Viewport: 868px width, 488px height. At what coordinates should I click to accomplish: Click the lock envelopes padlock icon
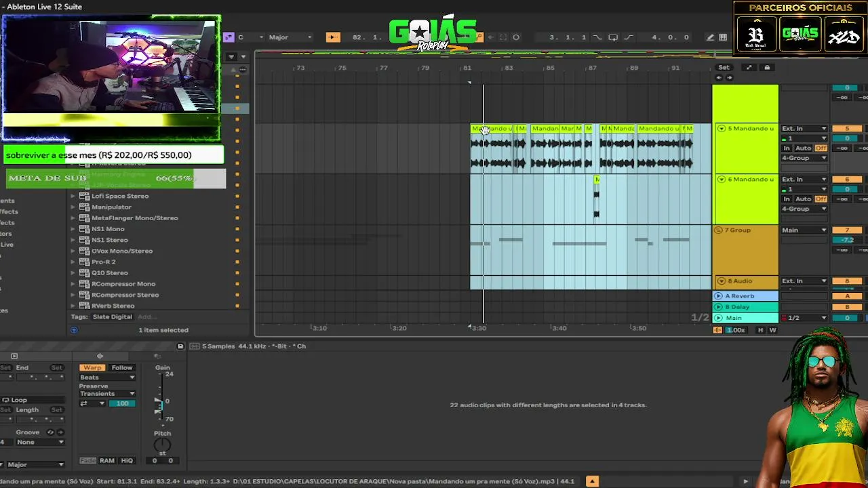pos(767,67)
